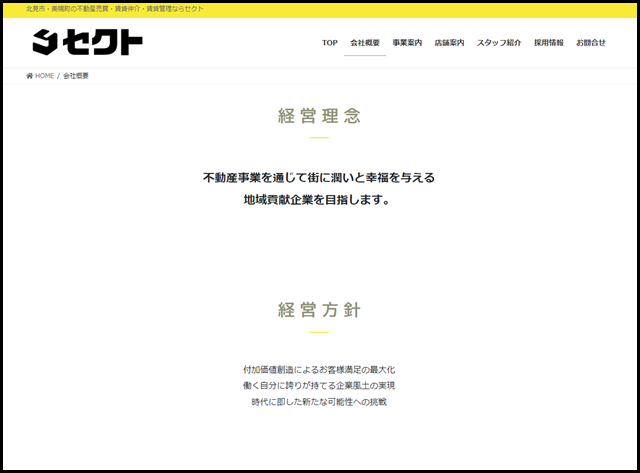Click the line 地域貢献企業を目指します。
The height and width of the screenshot is (473, 640).
click(317, 200)
